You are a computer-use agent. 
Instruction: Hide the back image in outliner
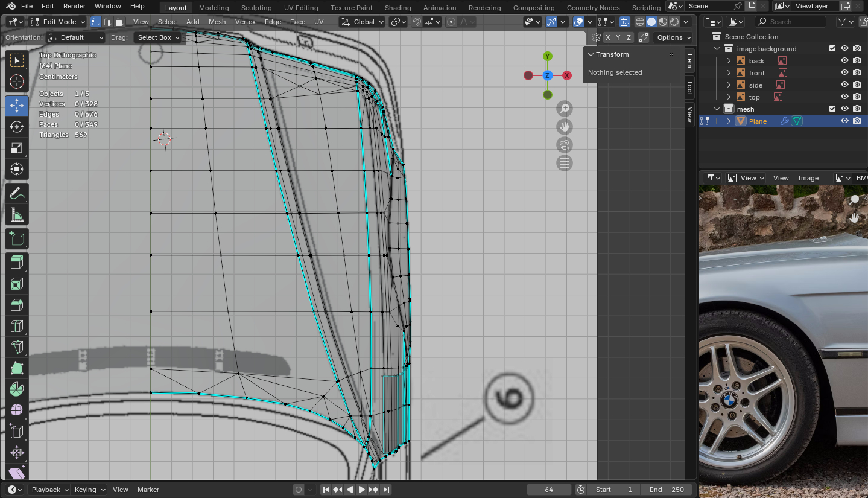click(x=844, y=61)
